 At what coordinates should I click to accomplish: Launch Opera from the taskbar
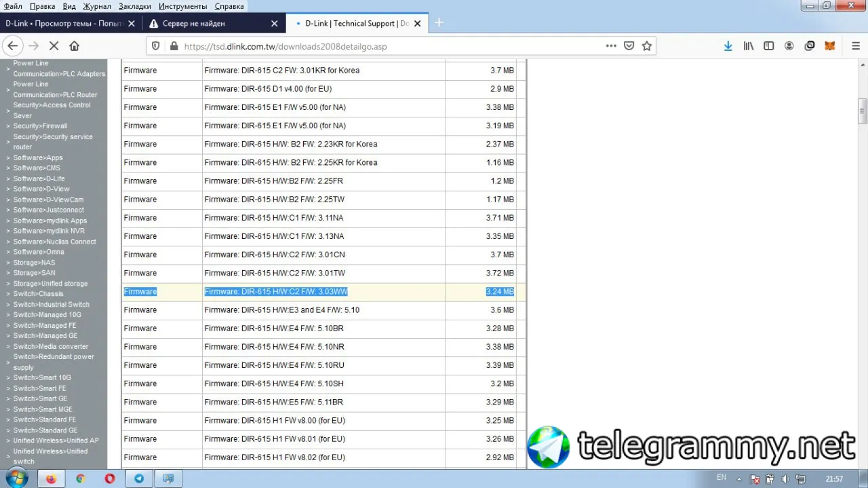coord(110,478)
